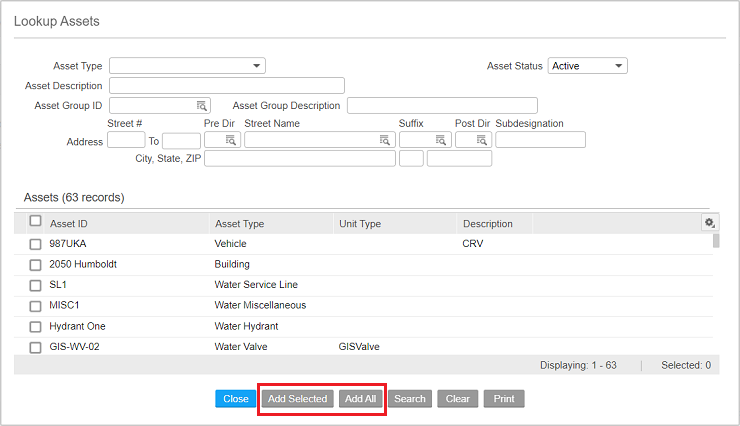Click the Search button

(410, 399)
